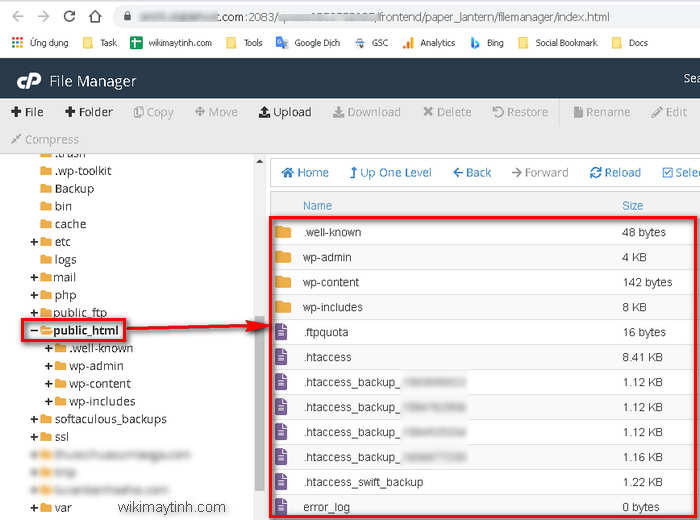The image size is (700, 520).
Task: Expand the etc folder in tree
Action: pyautogui.click(x=34, y=242)
